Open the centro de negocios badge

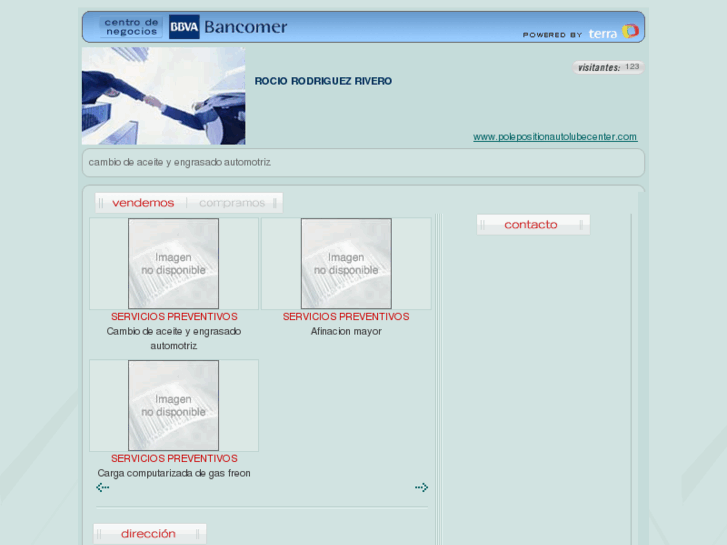(x=131, y=27)
